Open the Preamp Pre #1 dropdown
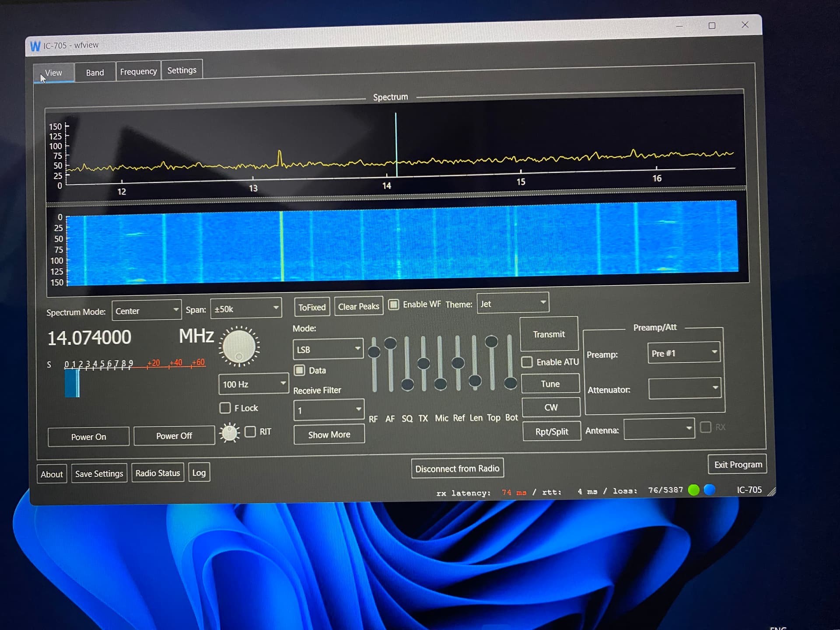 pos(684,353)
